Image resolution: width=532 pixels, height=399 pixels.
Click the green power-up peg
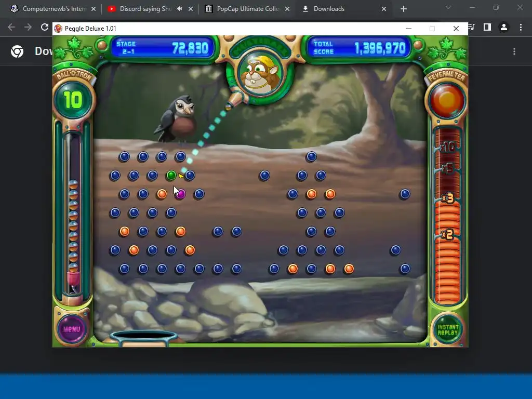pos(171,176)
